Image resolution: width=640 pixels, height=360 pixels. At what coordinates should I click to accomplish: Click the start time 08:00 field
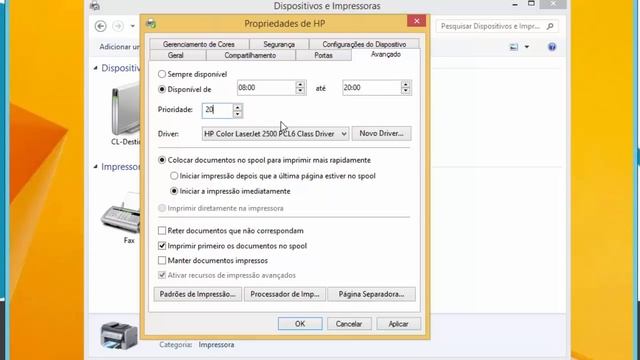(266, 88)
